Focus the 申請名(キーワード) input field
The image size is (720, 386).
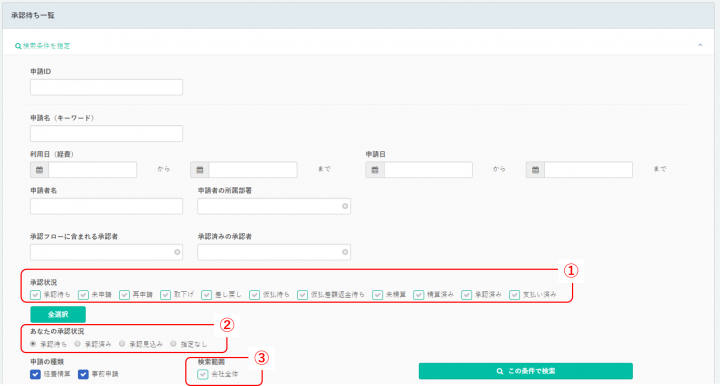(x=107, y=134)
